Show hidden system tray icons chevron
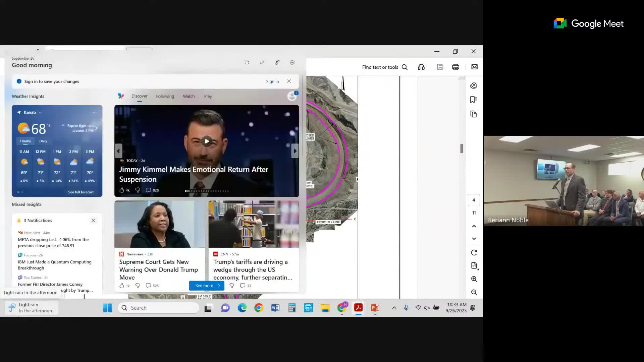The height and width of the screenshot is (362, 644). tap(394, 308)
